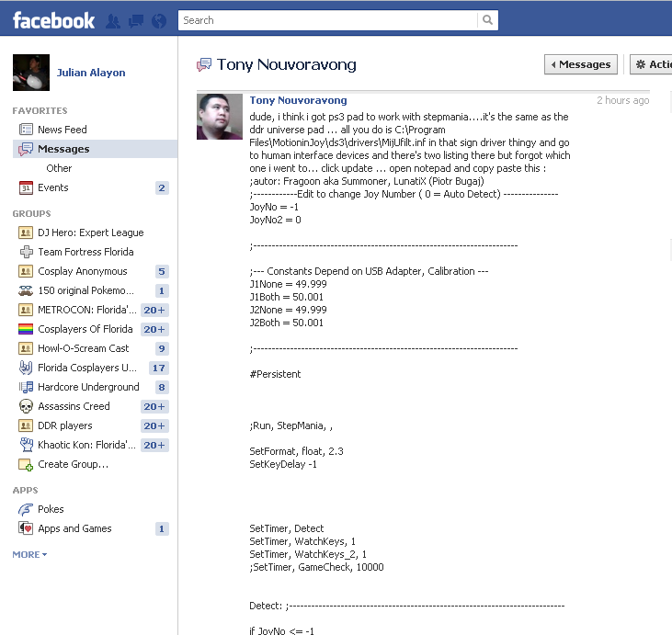Open News Feed from favorites
This screenshot has width=672, height=635.
coord(63,130)
